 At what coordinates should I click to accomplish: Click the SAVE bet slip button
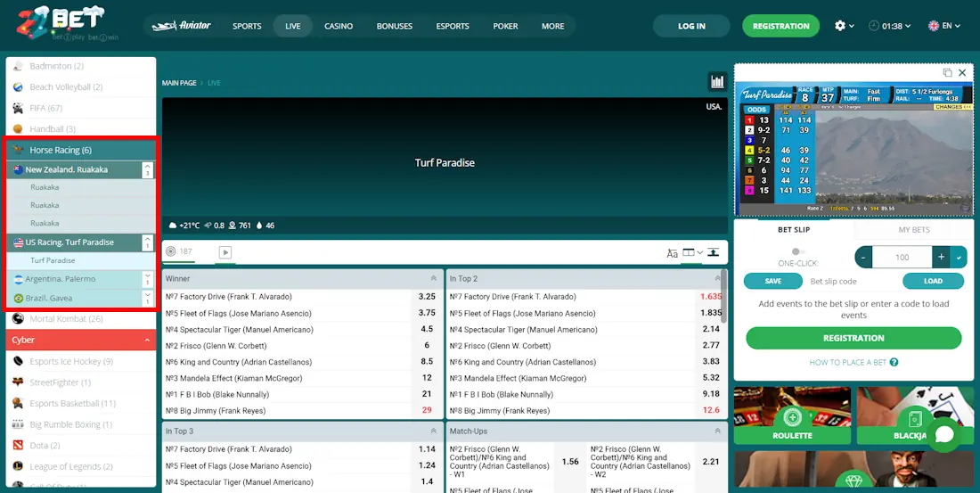[773, 281]
